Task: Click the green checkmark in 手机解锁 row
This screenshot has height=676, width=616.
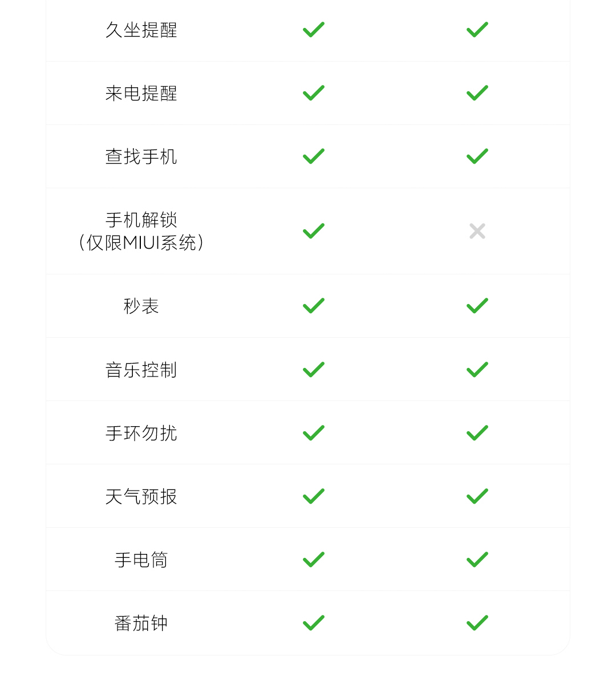Action: (x=313, y=231)
